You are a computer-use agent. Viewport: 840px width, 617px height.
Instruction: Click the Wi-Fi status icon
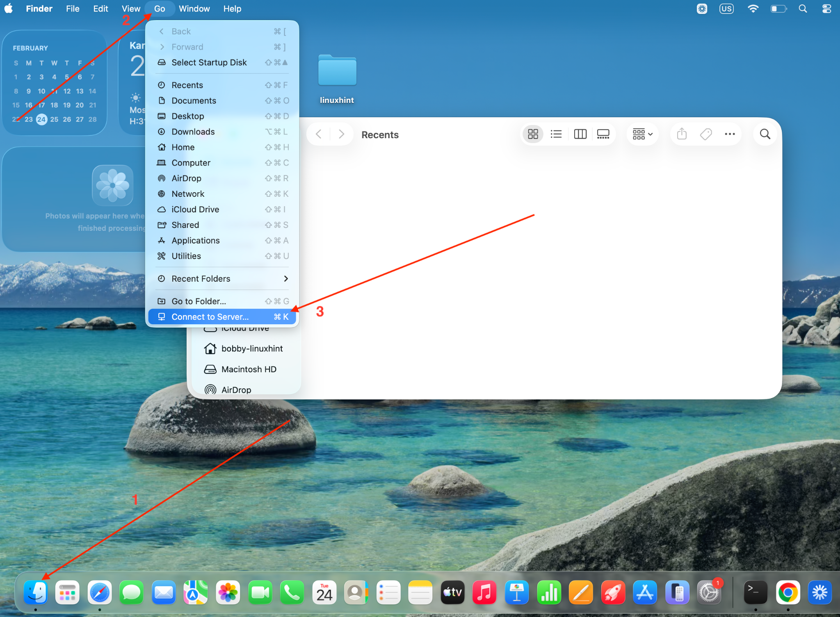(753, 9)
